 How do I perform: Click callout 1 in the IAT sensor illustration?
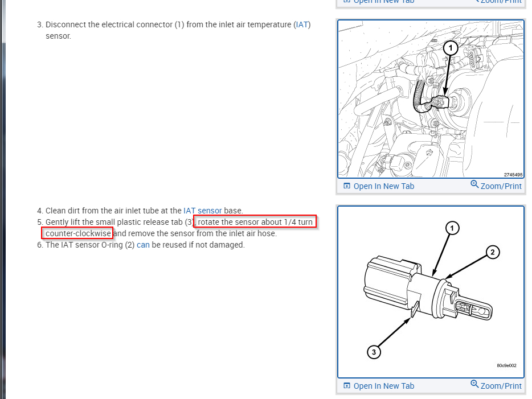(x=452, y=228)
